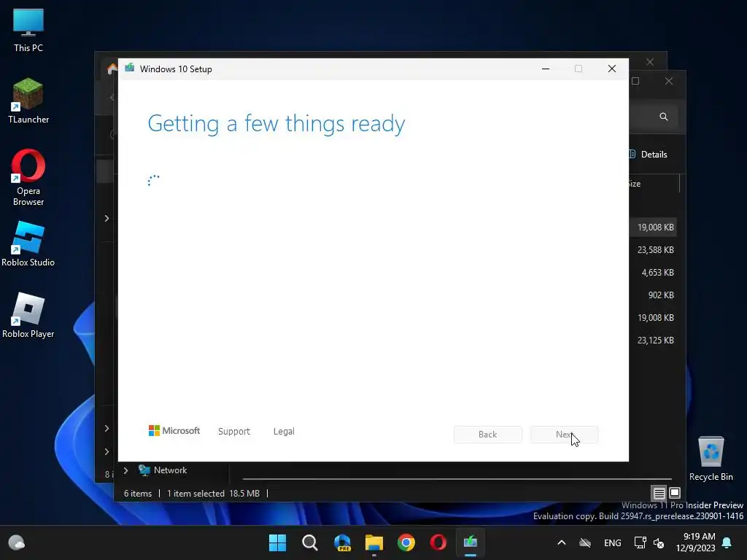Click the Next button in Setup
The image size is (747, 560).
565,435
